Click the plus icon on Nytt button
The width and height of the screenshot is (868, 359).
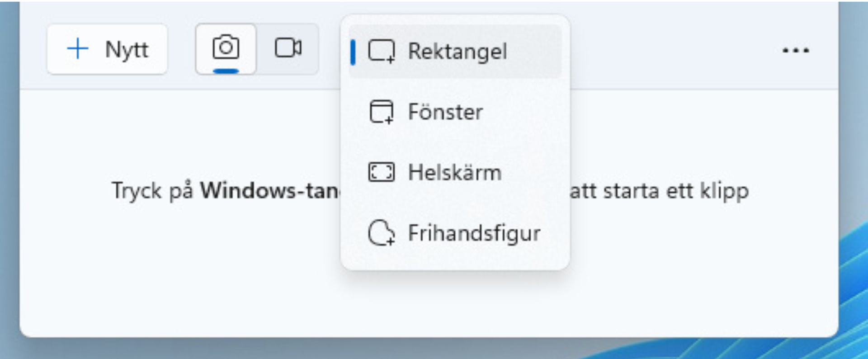(77, 49)
